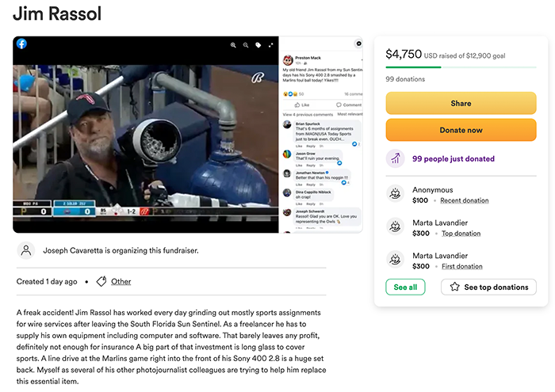Open the See all donations button
Viewport: 555px width, 392px height.
click(x=405, y=287)
